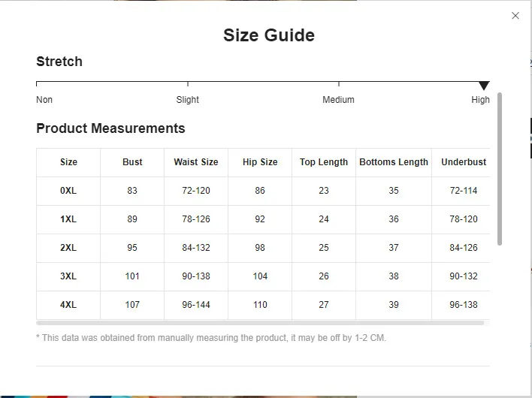532x398 pixels.
Task: Select the 0XL size row label
Action: coord(68,191)
